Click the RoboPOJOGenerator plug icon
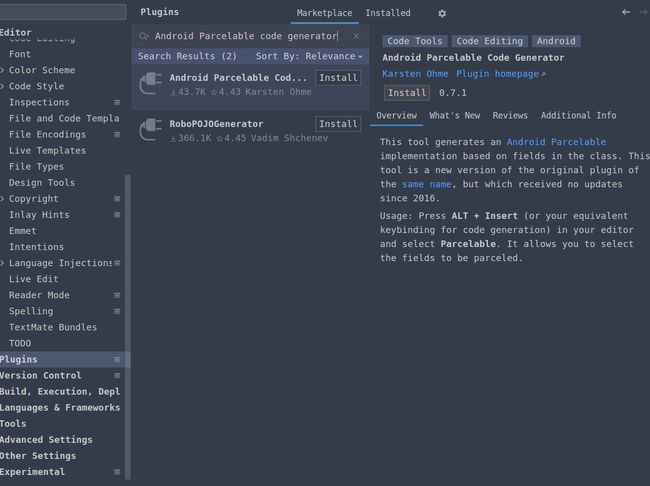The image size is (650, 486). pyautogui.click(x=151, y=130)
